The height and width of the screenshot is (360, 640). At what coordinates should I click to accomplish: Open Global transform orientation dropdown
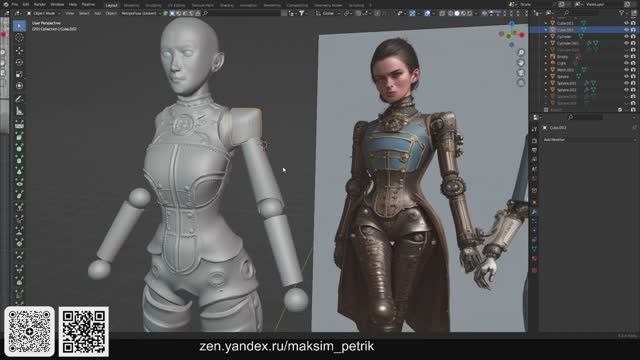coord(328,13)
